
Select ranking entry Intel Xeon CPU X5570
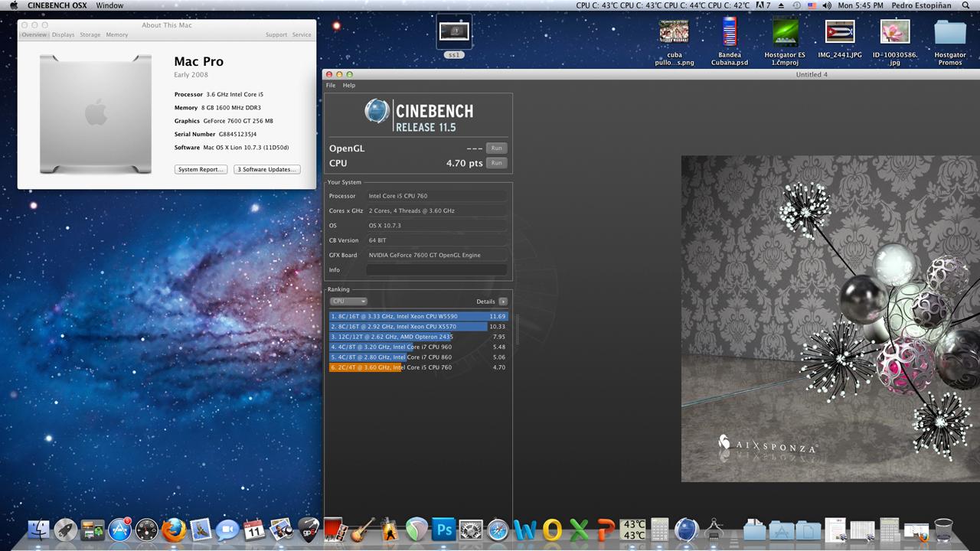click(x=419, y=327)
